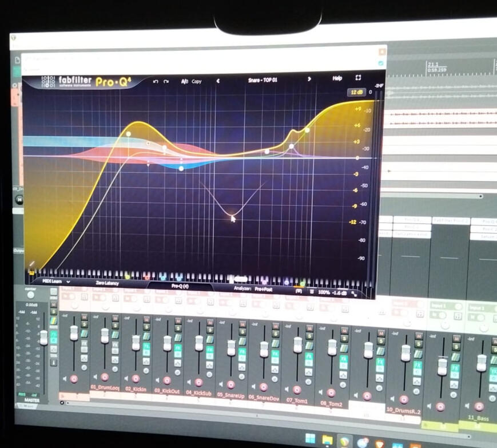Undo the last Pro-Q change

156,81
